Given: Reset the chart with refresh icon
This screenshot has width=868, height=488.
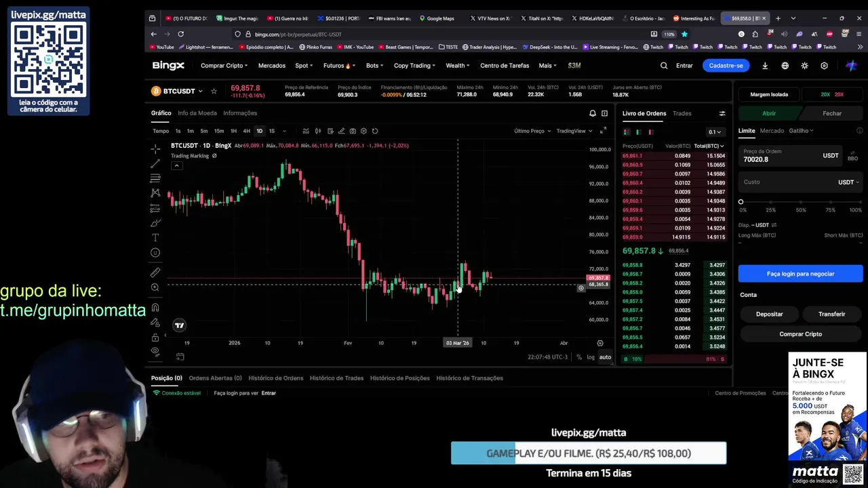Looking at the screenshot, I should click(x=375, y=131).
